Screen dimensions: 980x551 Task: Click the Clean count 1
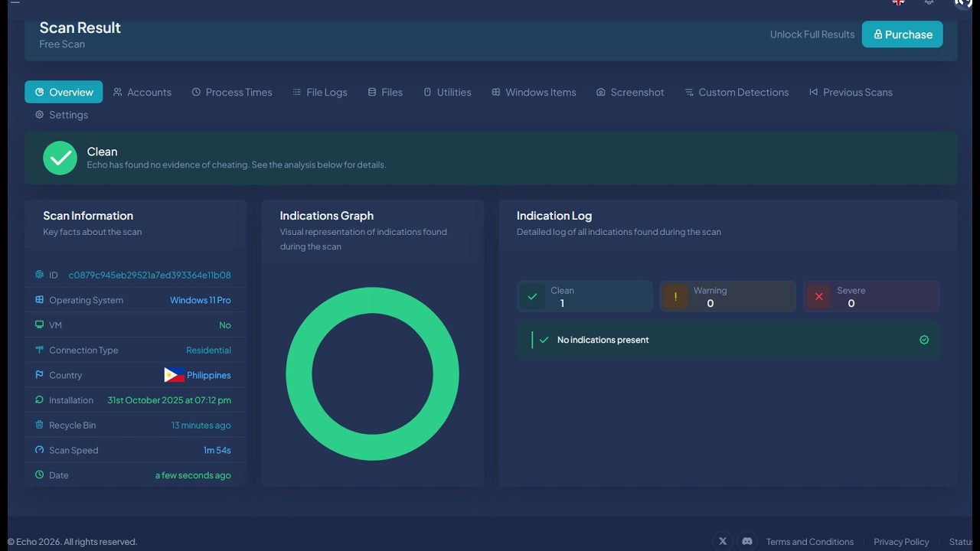[562, 303]
